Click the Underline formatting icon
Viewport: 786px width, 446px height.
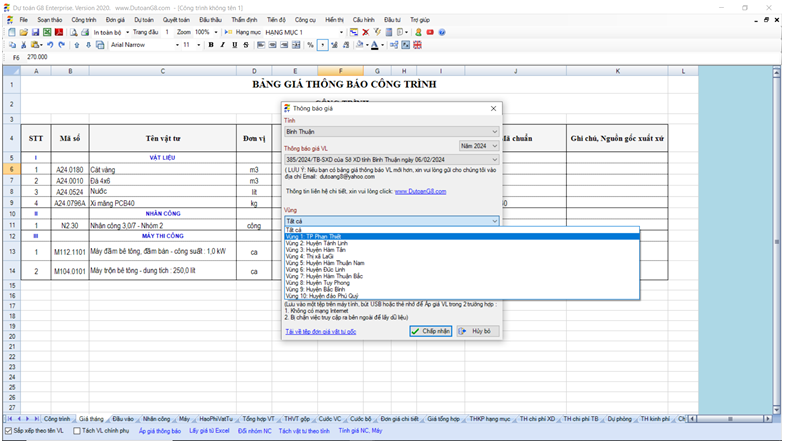pos(236,45)
